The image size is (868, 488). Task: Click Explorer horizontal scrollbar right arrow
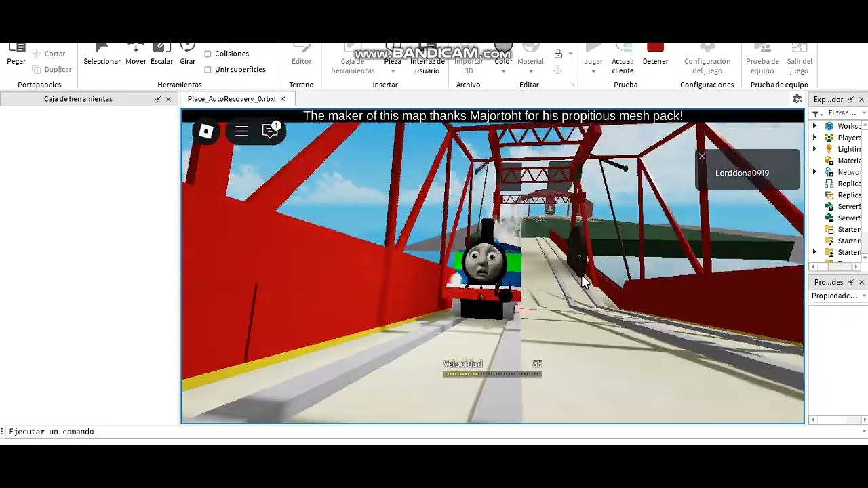pos(856,267)
